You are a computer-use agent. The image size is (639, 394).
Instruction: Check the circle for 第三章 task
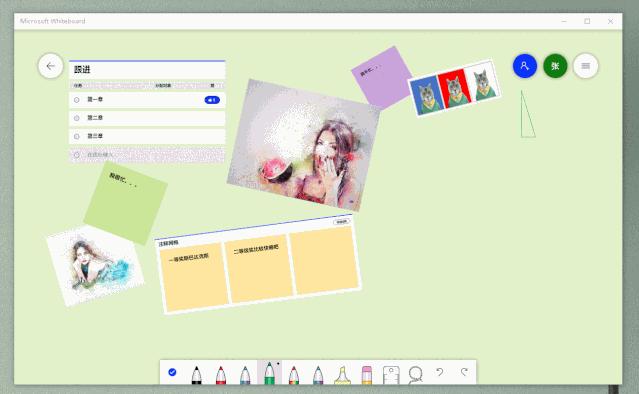pos(77,136)
